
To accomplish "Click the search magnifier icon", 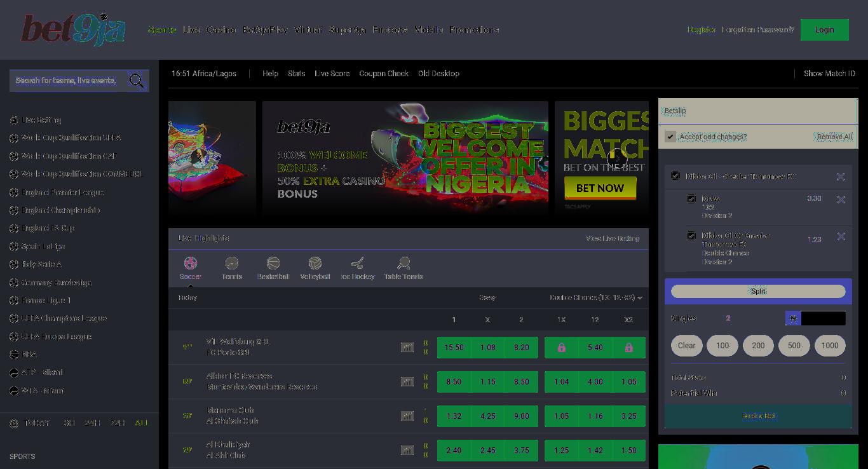I will [x=136, y=81].
